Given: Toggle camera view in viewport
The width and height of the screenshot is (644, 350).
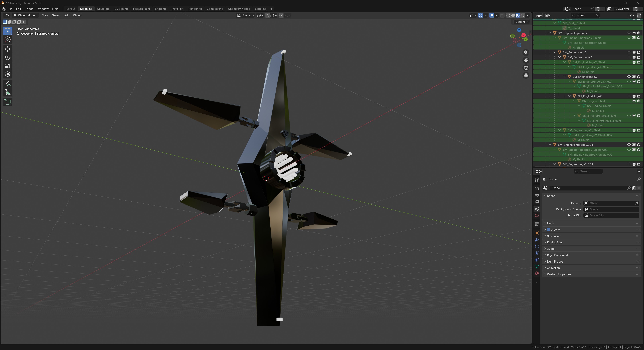Looking at the screenshot, I should coord(526,68).
